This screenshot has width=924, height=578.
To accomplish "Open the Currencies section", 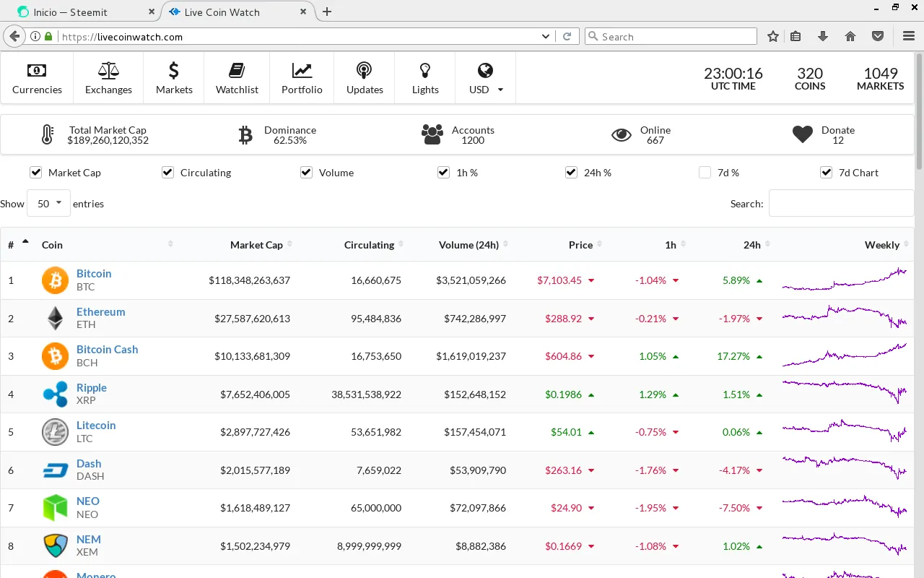I will click(37, 78).
